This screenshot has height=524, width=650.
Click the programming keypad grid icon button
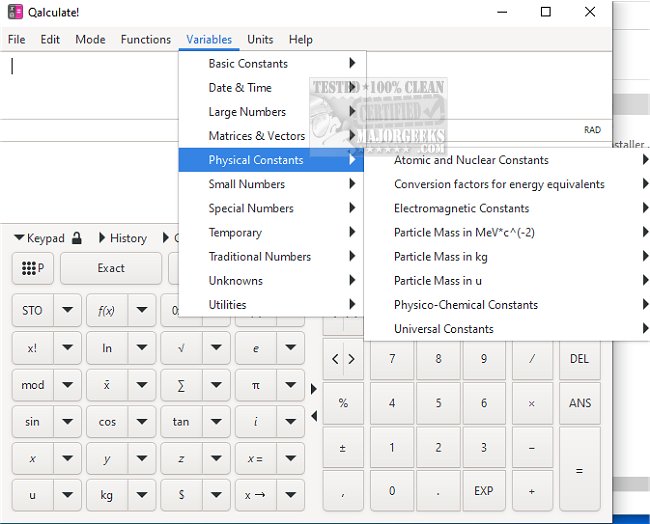click(x=33, y=268)
